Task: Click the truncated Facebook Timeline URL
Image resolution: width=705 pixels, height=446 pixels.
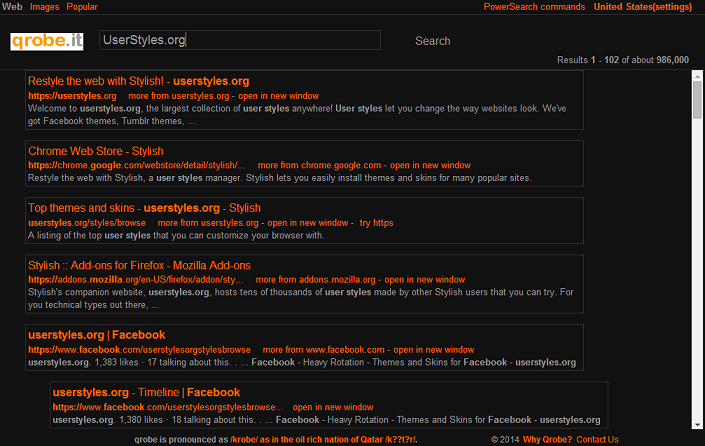Action: click(168, 407)
